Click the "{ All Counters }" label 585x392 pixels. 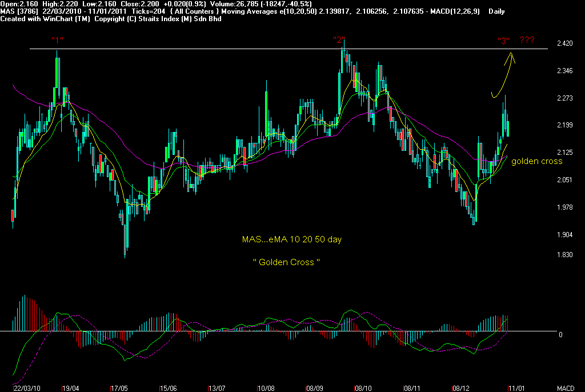coord(194,11)
